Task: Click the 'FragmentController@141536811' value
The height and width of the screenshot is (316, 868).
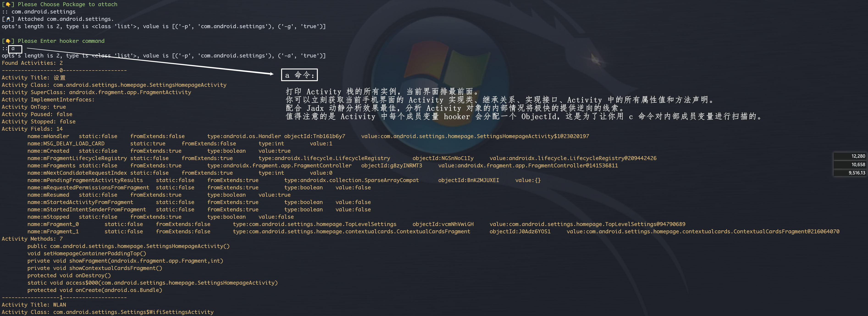Action: [528, 166]
